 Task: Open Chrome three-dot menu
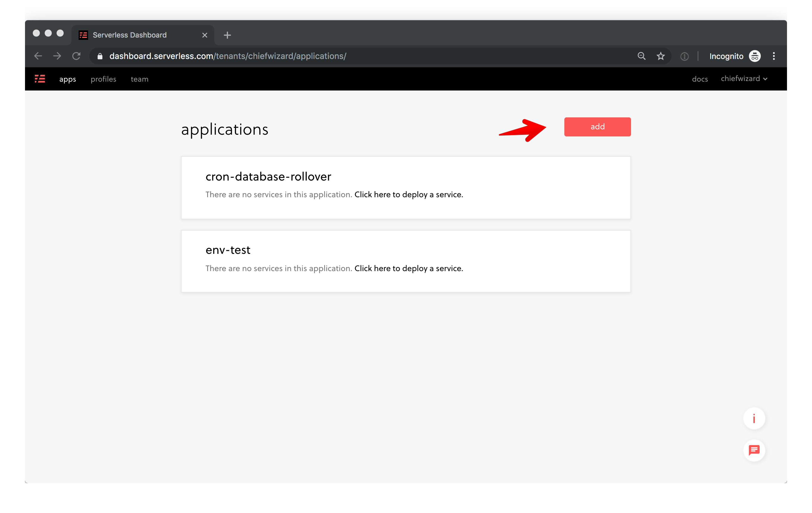click(x=774, y=56)
